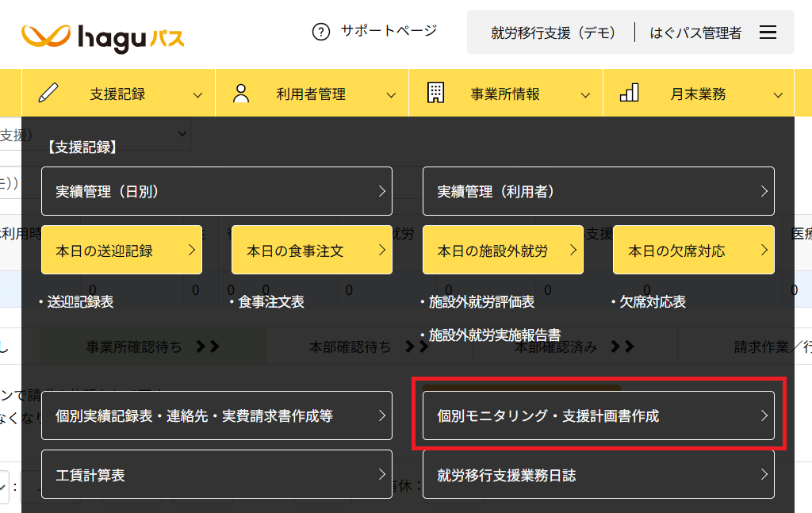Open the hamburger menu icon
Image resolution: width=812 pixels, height=513 pixels.
pyautogui.click(x=768, y=33)
